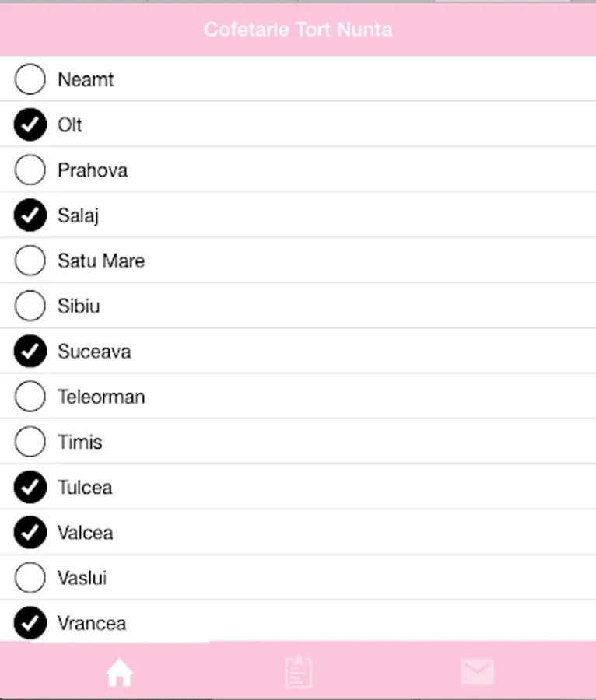
Task: Deselect the Salaj checkmark
Action: (30, 215)
